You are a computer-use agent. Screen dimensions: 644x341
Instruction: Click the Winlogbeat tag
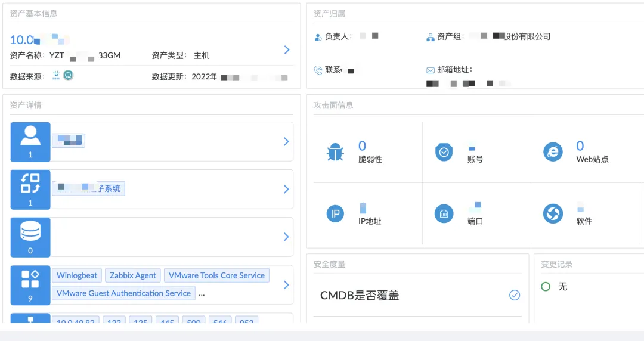pyautogui.click(x=77, y=275)
